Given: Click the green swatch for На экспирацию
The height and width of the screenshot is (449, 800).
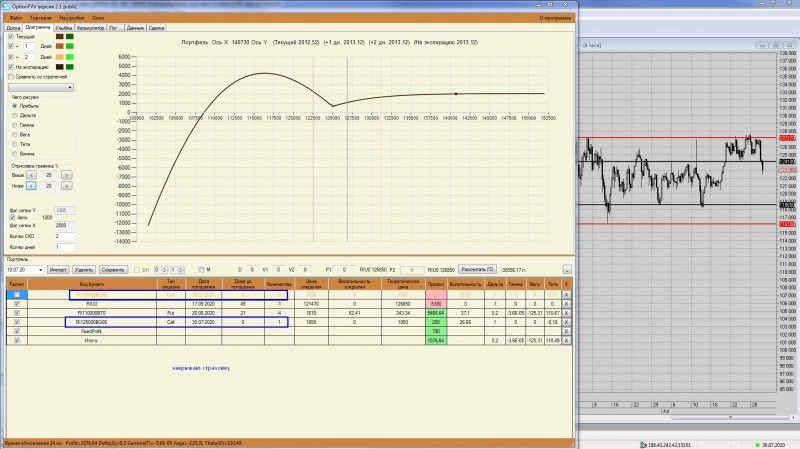Looking at the screenshot, I should coord(69,67).
